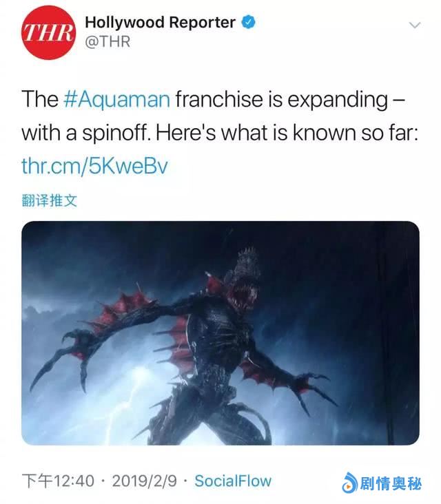
Task: Open the sea creature image thumbnail
Action: point(220,333)
